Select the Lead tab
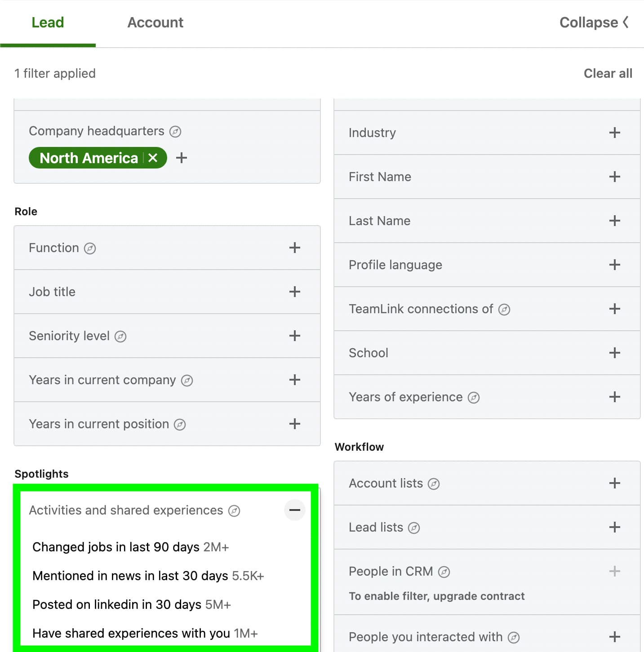This screenshot has height=652, width=644. click(48, 22)
